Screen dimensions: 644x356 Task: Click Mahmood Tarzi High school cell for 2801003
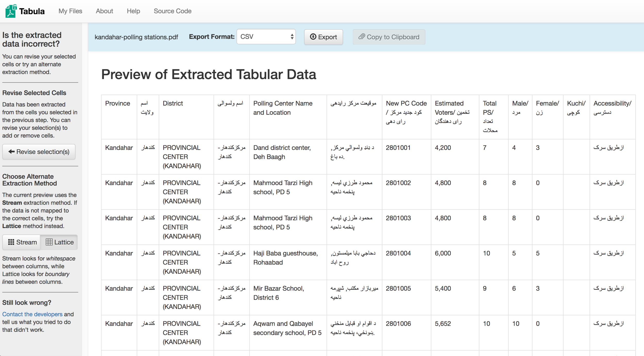[x=288, y=227]
